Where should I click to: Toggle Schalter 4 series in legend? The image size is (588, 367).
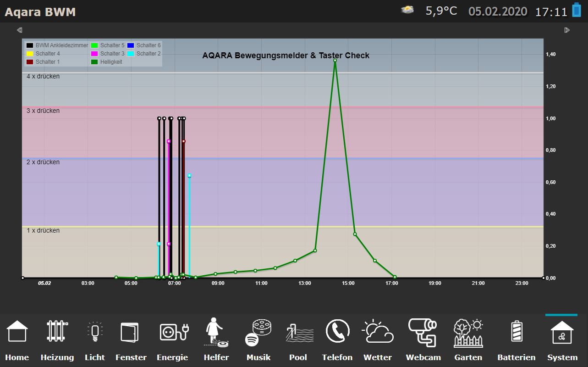(x=43, y=54)
